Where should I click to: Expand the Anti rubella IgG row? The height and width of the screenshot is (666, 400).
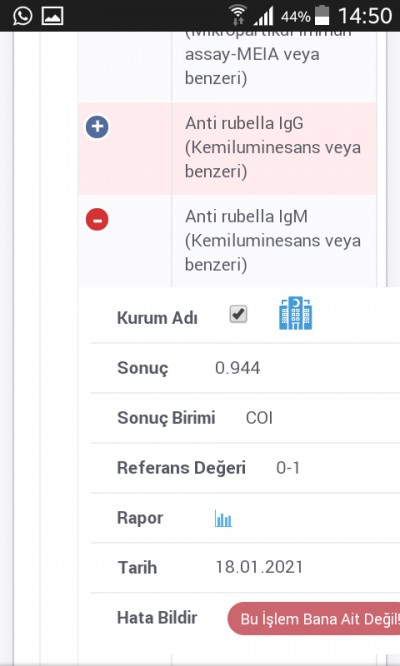[97, 127]
